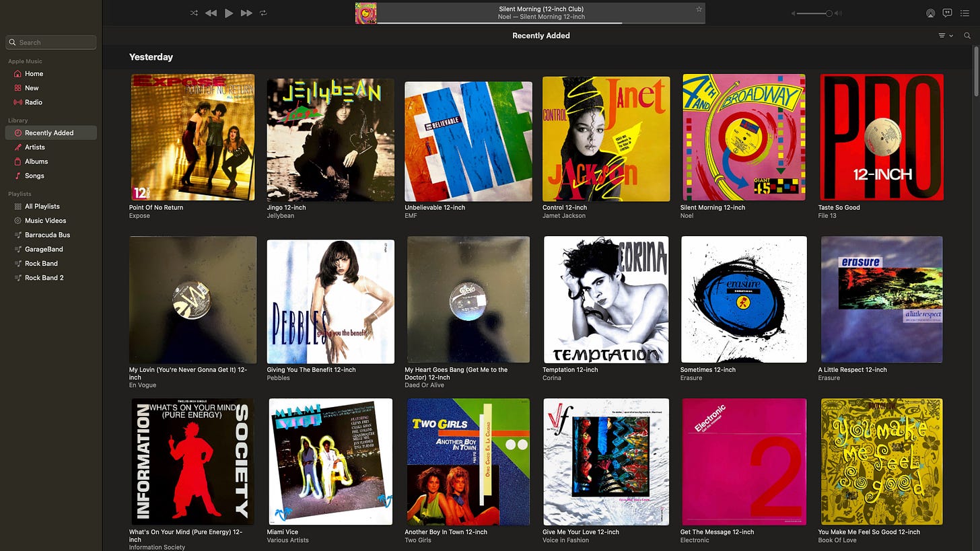Play the current track

coord(229,12)
